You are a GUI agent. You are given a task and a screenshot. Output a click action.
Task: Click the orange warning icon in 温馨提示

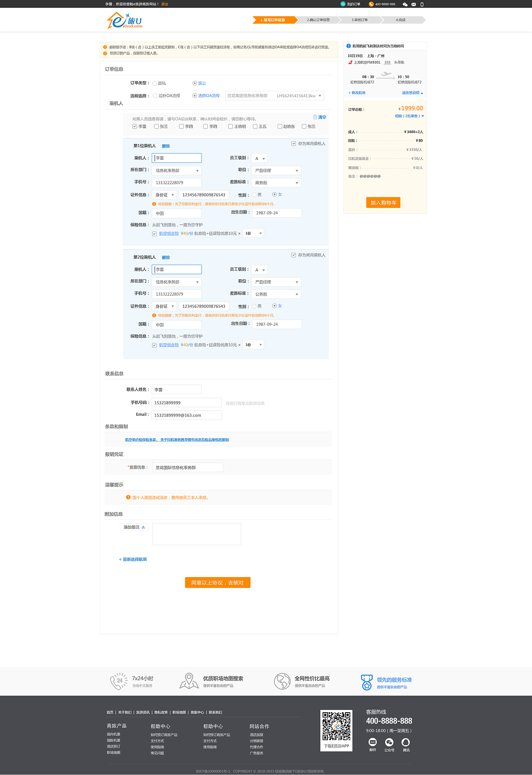coord(128,497)
